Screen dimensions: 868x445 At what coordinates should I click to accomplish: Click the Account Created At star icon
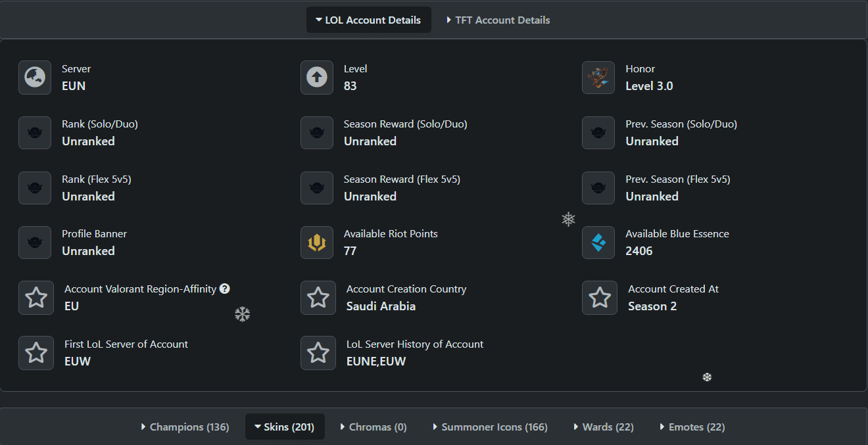click(600, 298)
